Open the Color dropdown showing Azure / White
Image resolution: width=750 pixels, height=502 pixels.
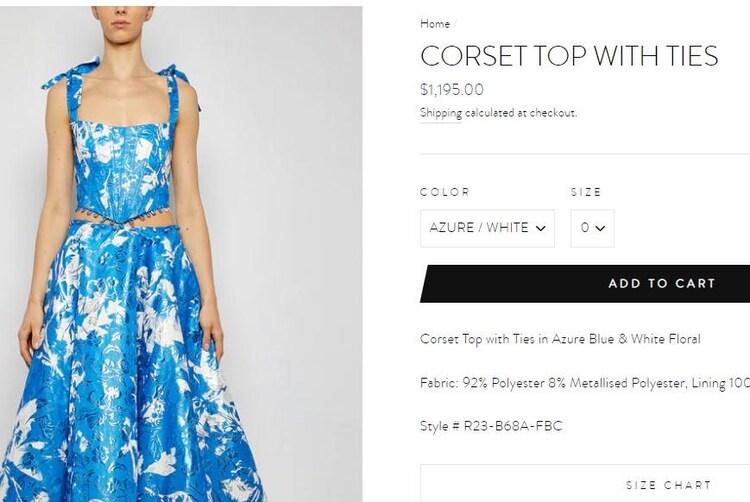487,228
